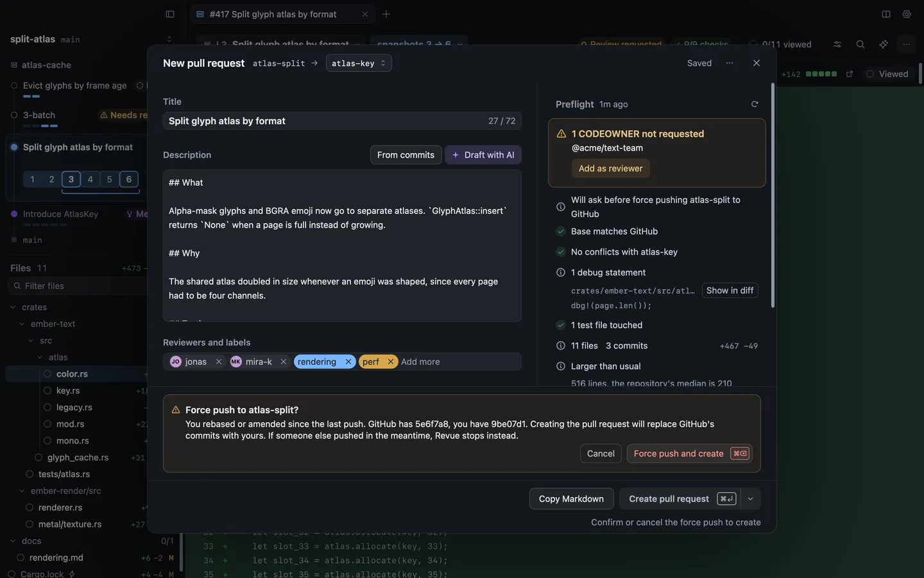Mark file as Viewed in diff header
The width and height of the screenshot is (924, 578).
click(887, 74)
